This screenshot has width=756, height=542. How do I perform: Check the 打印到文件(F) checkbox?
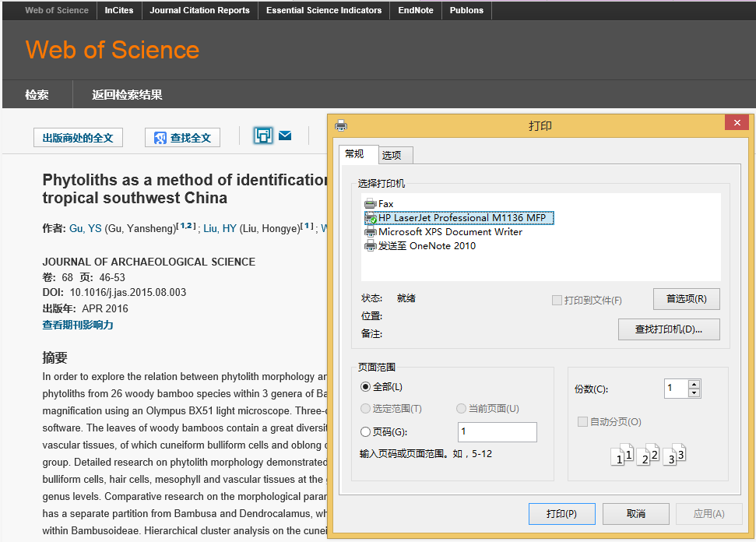pos(557,300)
